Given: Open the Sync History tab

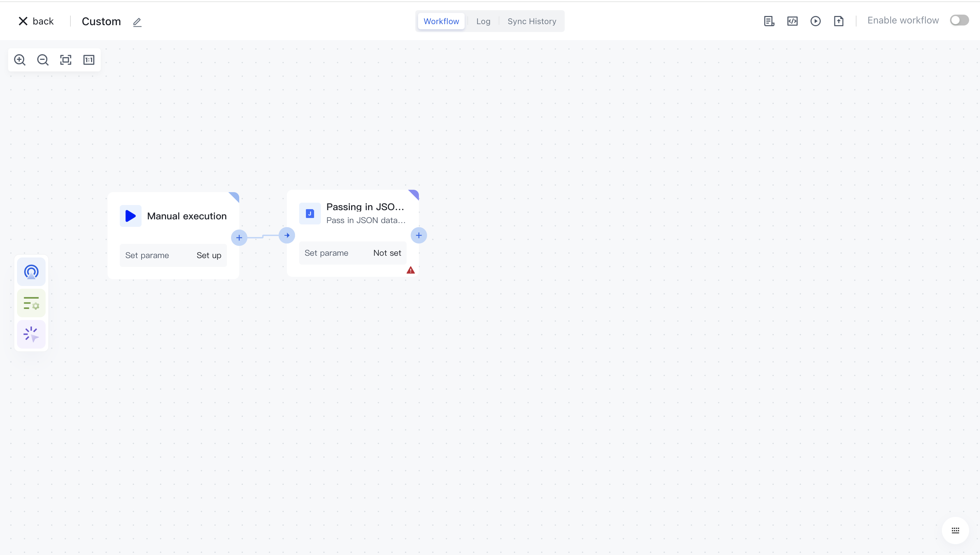Looking at the screenshot, I should [532, 21].
